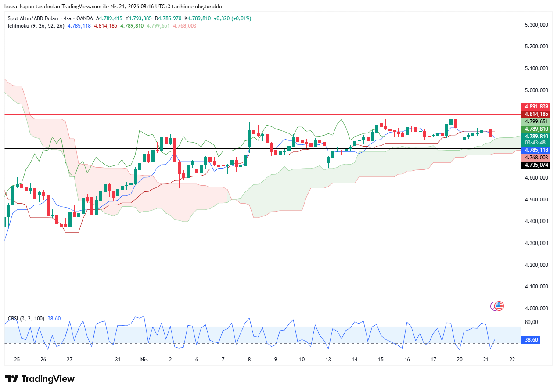Open the İchimoku (9, 26, 52, 26) indicator legend
Viewport: 557px width, 392px height.
[36, 26]
